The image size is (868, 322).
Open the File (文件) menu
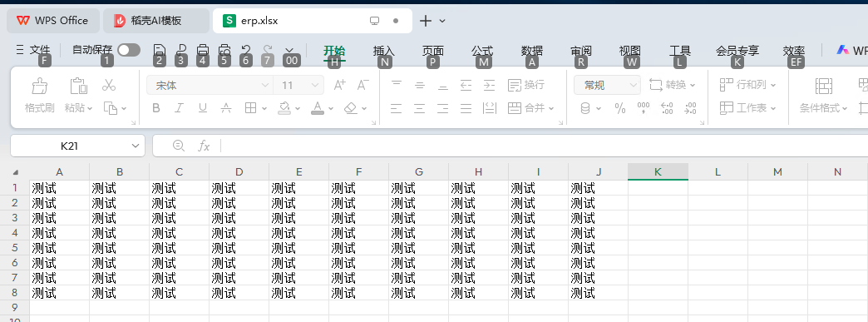[x=33, y=51]
